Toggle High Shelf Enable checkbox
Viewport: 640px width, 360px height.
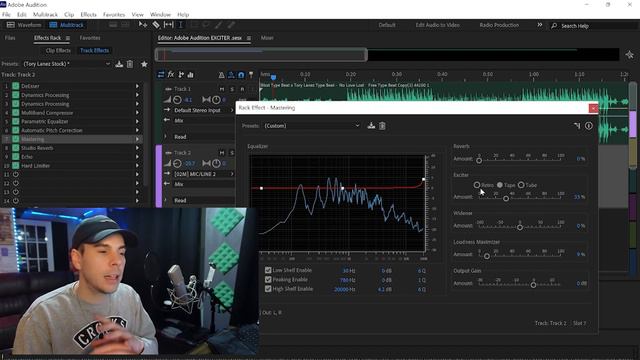(x=268, y=289)
